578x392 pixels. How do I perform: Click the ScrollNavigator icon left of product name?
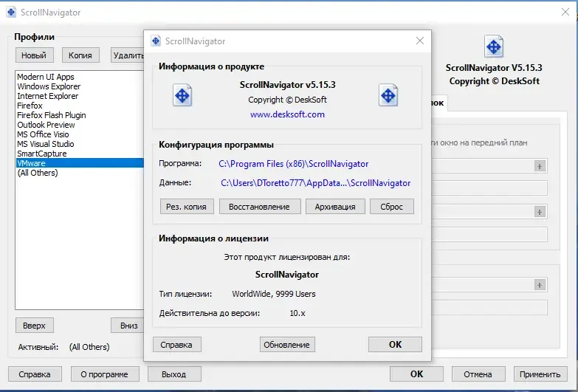tap(182, 95)
